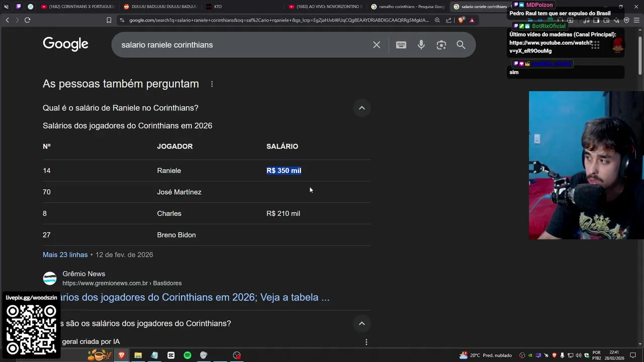Click the MDPoizon username in chat
The height and width of the screenshot is (362, 644).
[x=539, y=5]
